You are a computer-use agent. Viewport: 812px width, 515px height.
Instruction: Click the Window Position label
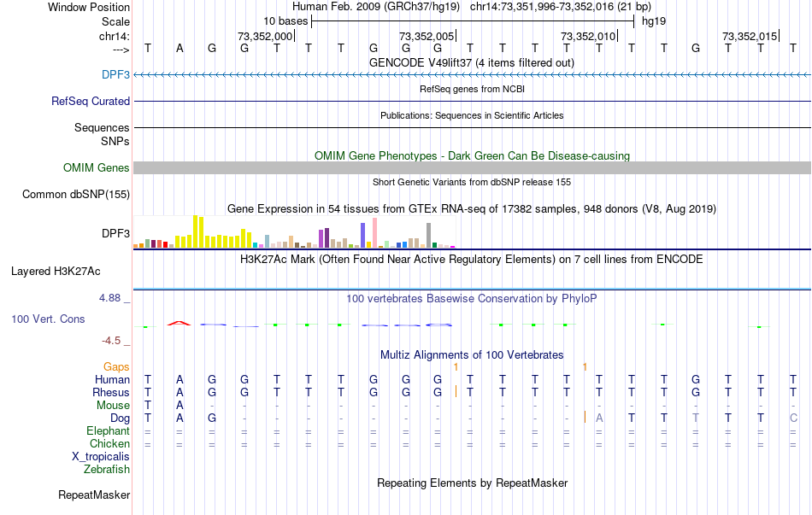point(89,7)
